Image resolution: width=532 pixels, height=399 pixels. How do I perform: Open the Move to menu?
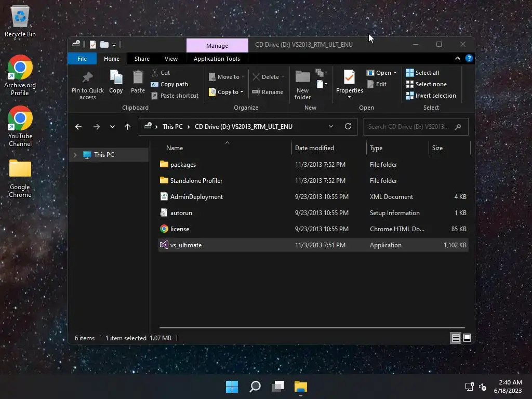coord(227,77)
